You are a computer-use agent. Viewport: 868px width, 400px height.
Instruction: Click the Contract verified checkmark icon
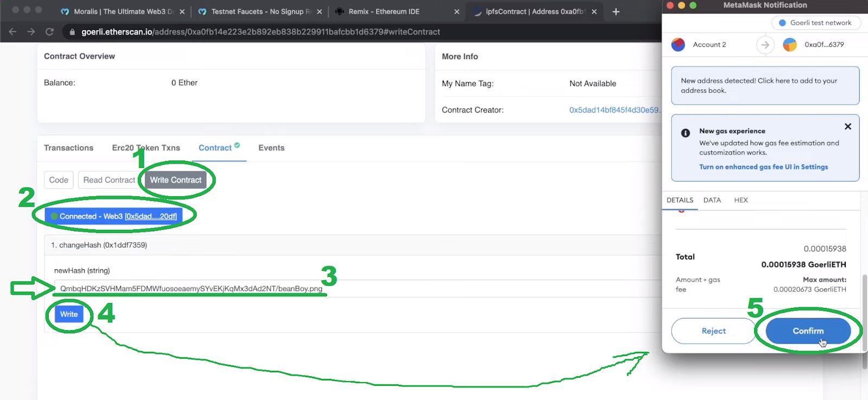(x=237, y=145)
